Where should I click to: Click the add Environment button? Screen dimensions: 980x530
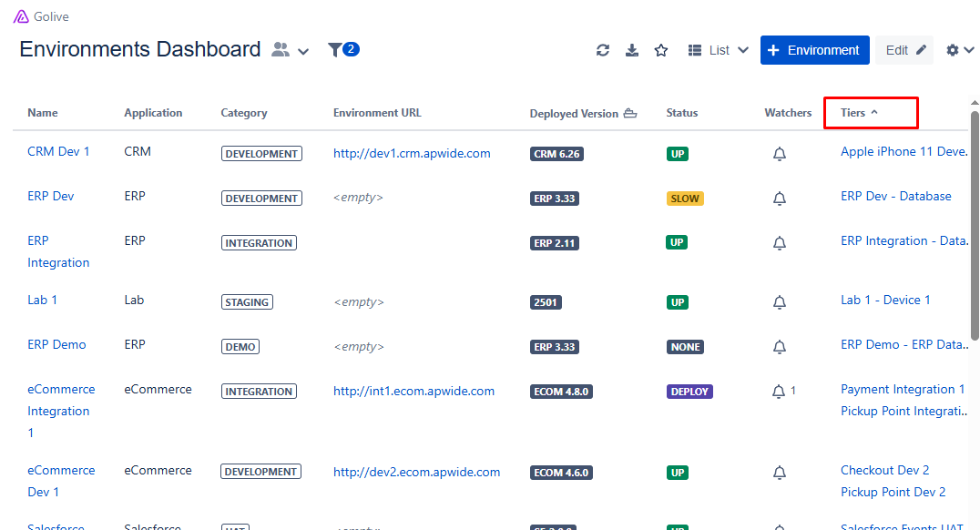point(814,50)
